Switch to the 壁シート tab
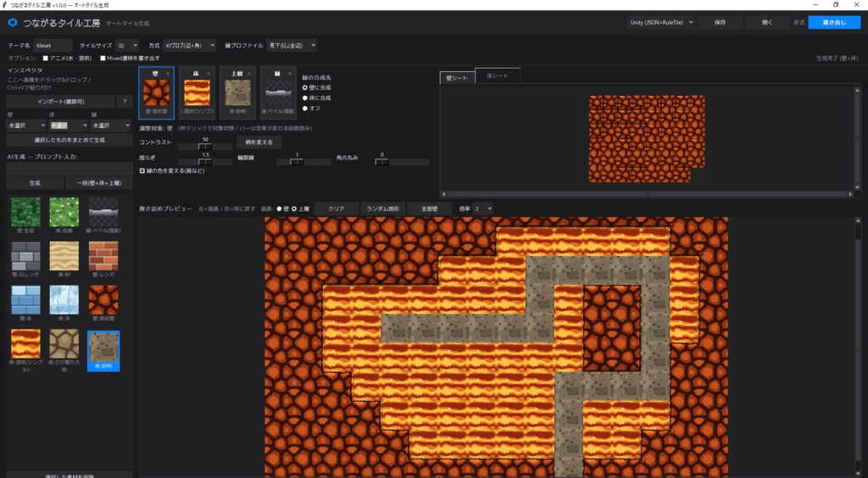This screenshot has height=478, width=868. (457, 78)
